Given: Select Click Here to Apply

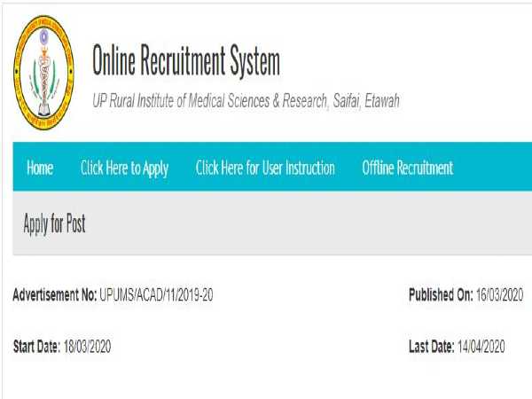Looking at the screenshot, I should pos(124,168).
